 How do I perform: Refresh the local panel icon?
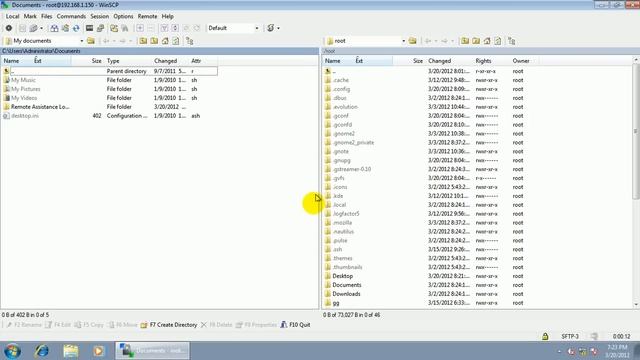[176, 41]
